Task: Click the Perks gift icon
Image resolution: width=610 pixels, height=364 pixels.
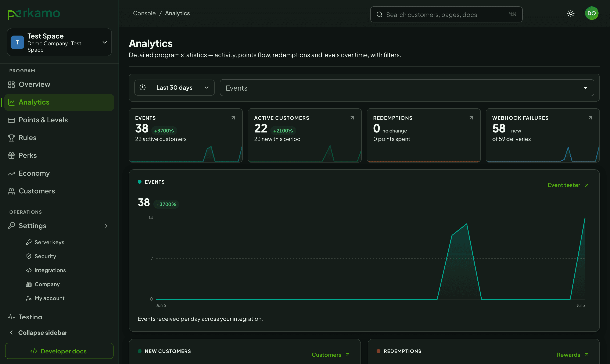Action: coord(11,156)
